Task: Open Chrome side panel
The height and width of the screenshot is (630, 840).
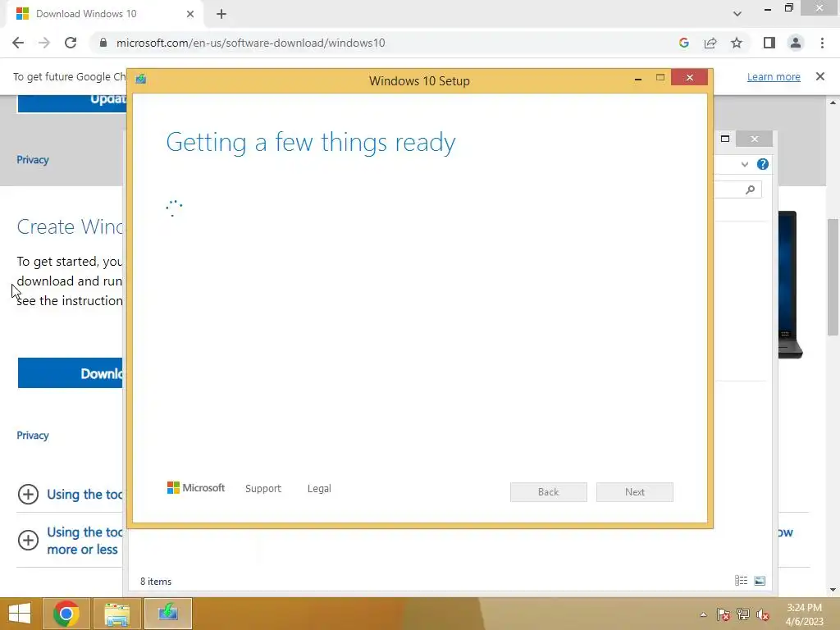Action: [769, 43]
